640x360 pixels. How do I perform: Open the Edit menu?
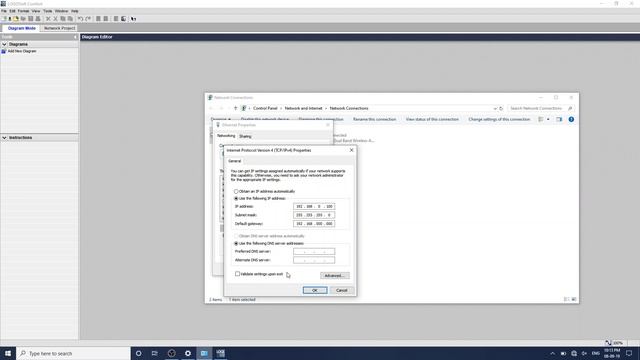[13, 11]
